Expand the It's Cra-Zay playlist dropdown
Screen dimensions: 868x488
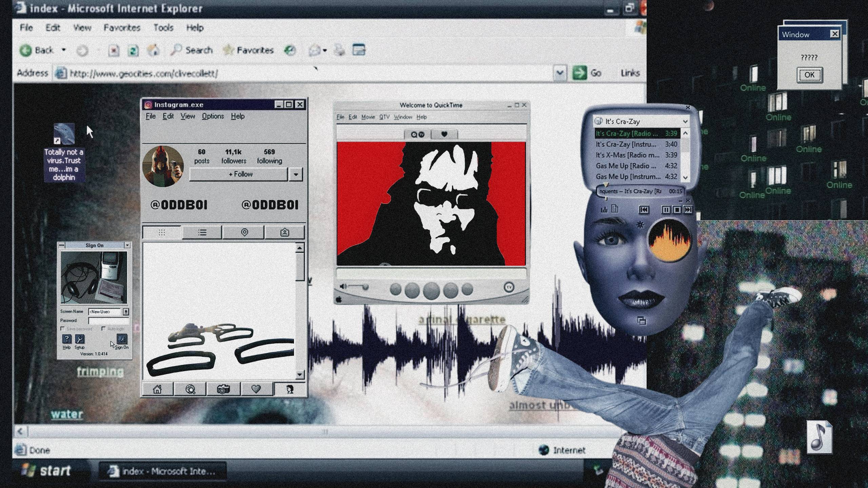(685, 121)
